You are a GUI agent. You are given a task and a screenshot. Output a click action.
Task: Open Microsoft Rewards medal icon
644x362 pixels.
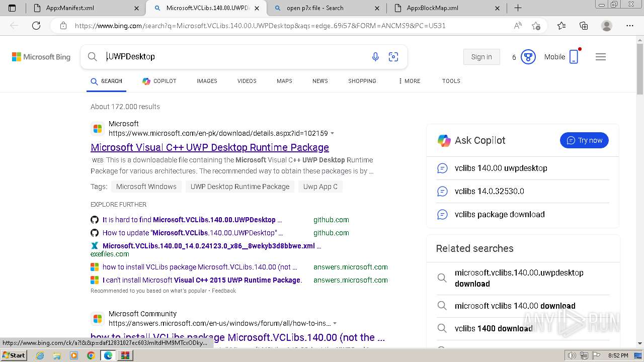pyautogui.click(x=528, y=57)
